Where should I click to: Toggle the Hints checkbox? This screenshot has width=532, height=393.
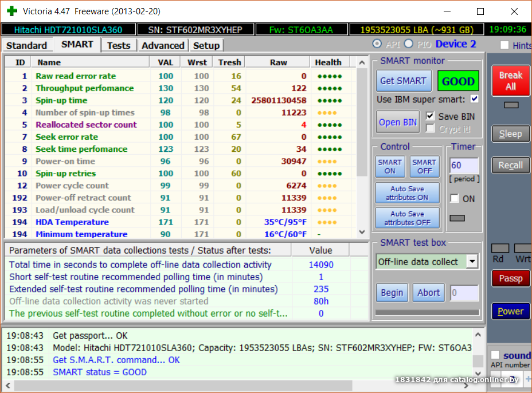(504, 45)
